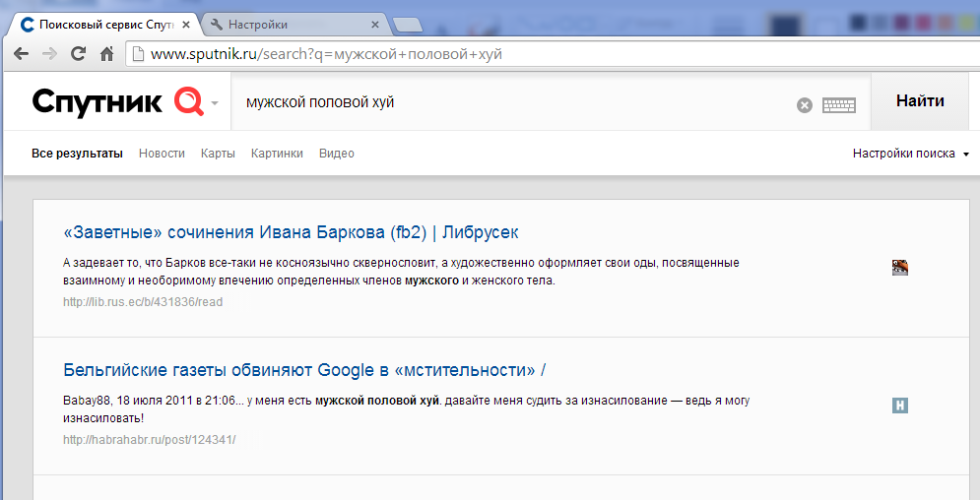Click the wrench icon on the Настройки tab

217,25
